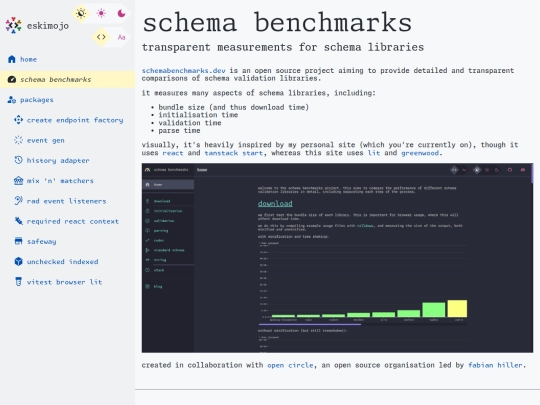Screen dimensions: 540x405
Task: Click the packages icon
Action: pyautogui.click(x=12, y=100)
